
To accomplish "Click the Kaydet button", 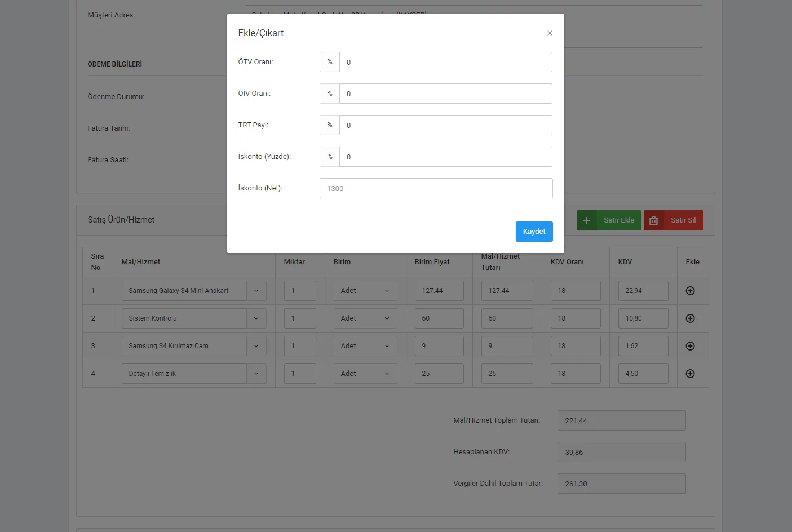I will 534,232.
